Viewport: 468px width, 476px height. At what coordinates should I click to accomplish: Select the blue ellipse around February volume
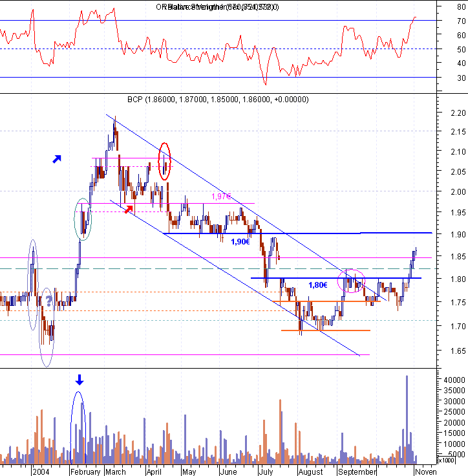[x=78, y=427]
